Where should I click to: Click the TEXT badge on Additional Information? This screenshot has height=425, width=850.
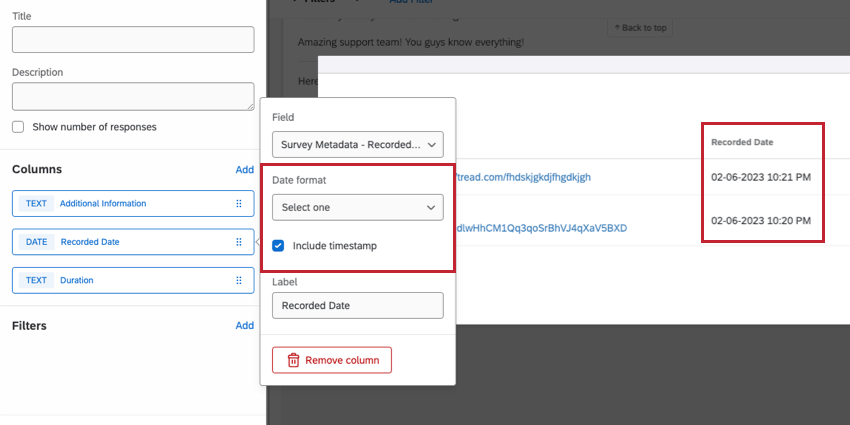[36, 204]
